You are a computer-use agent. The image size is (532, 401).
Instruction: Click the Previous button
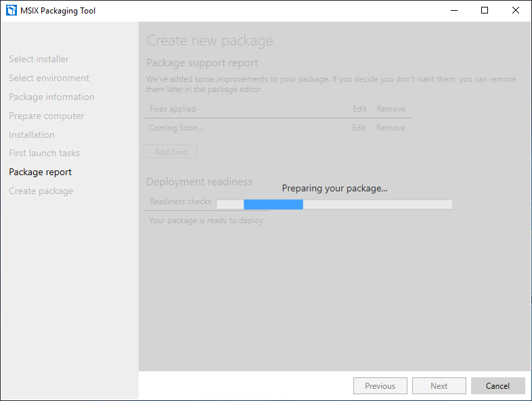tap(380, 385)
